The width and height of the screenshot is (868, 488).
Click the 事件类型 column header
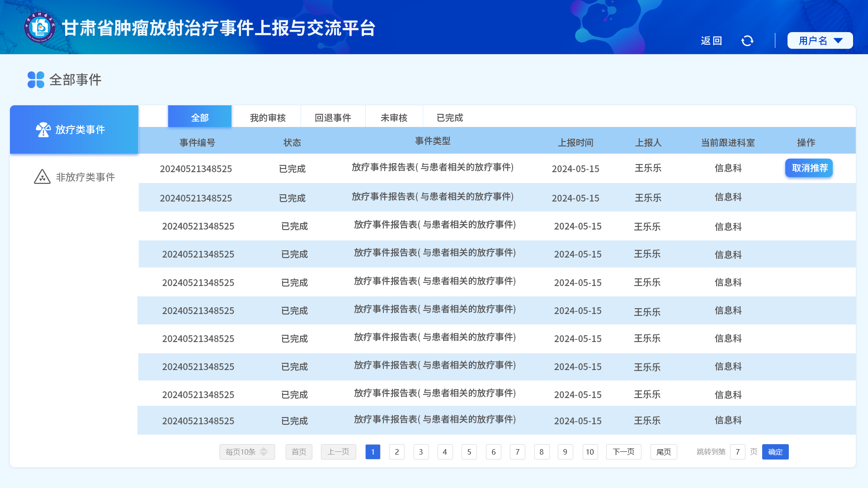point(433,141)
